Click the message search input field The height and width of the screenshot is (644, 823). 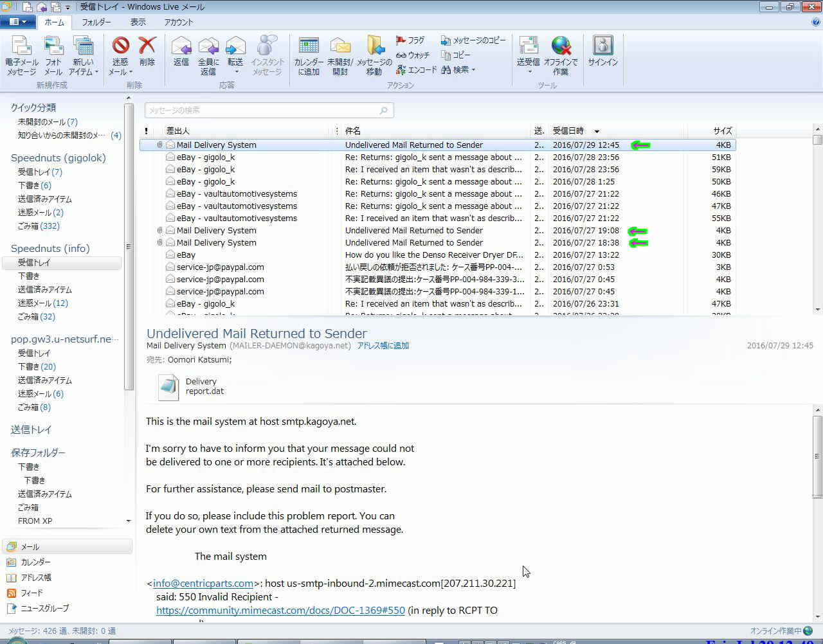[x=264, y=111]
